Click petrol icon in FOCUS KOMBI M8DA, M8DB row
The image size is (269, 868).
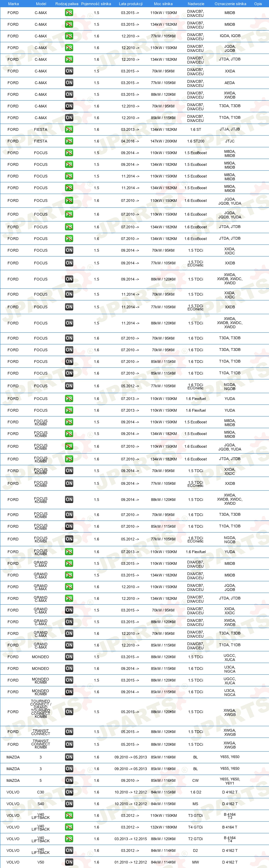click(x=69, y=422)
